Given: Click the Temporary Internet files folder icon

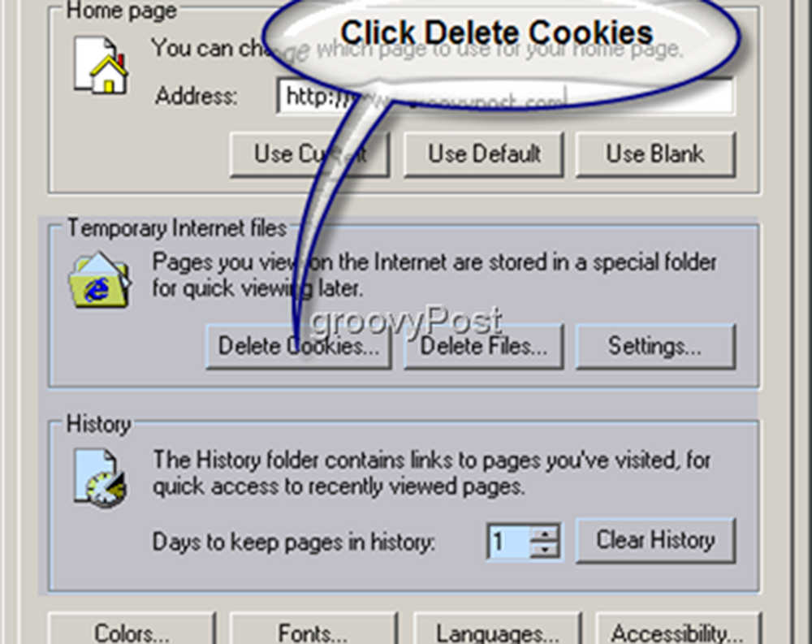Looking at the screenshot, I should pos(100,280).
